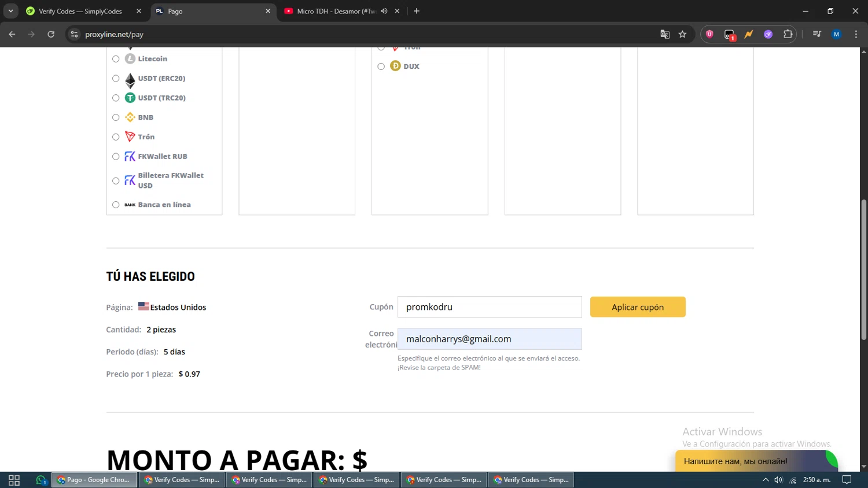Open the orange lightning extension
The width and height of the screenshot is (868, 488).
pyautogui.click(x=749, y=34)
